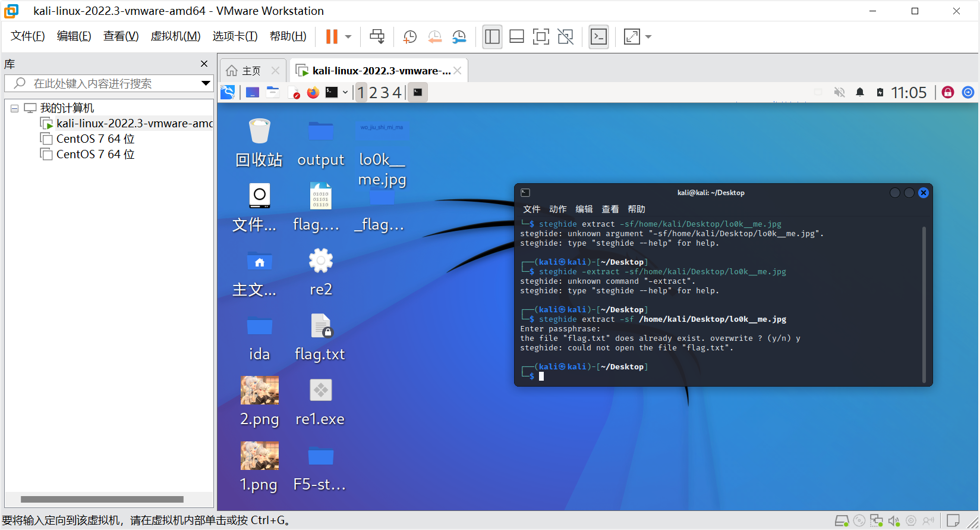The height and width of the screenshot is (530, 980).
Task: Click the battery power indicator
Action: pos(880,92)
